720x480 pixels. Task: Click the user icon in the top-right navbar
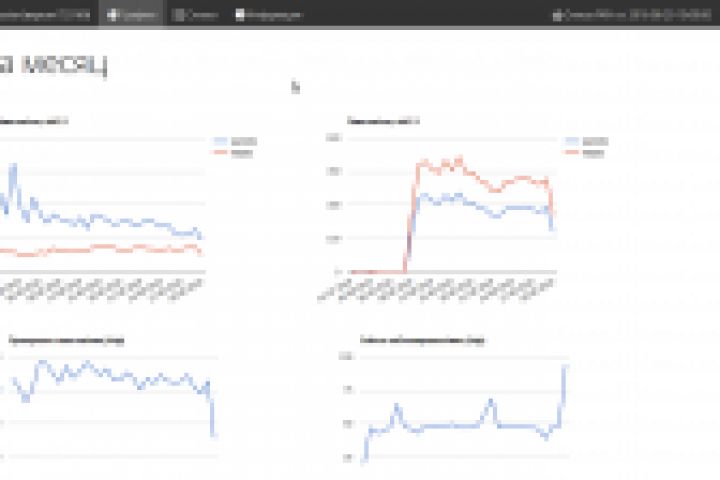557,15
